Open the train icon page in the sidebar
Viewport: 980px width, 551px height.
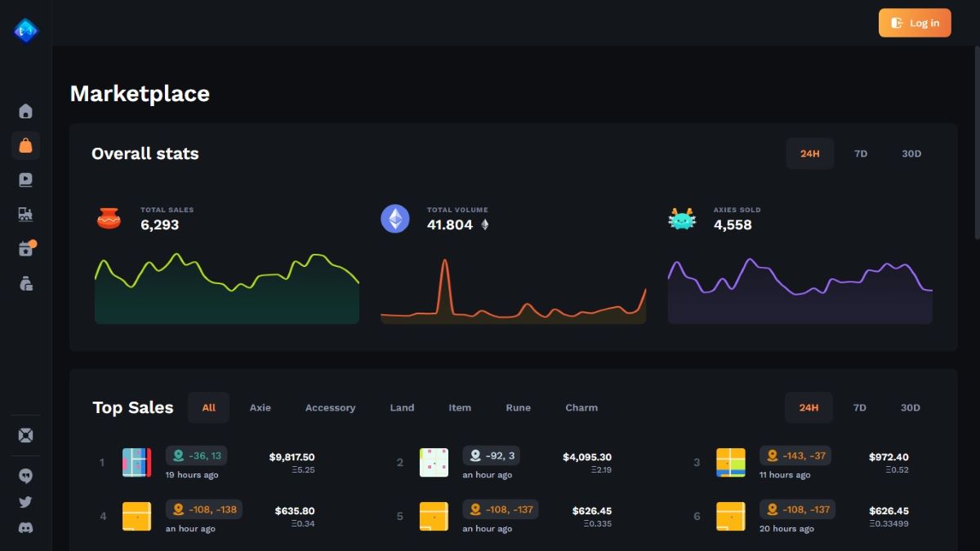(x=25, y=214)
